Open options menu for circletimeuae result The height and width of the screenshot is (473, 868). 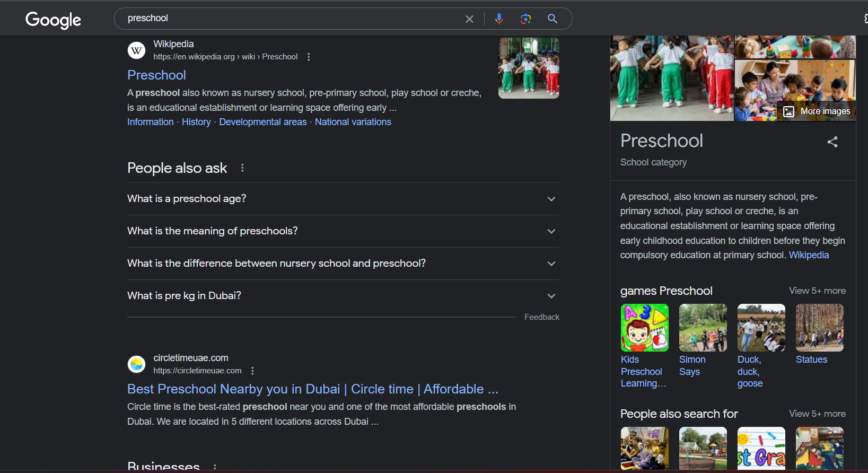(252, 371)
